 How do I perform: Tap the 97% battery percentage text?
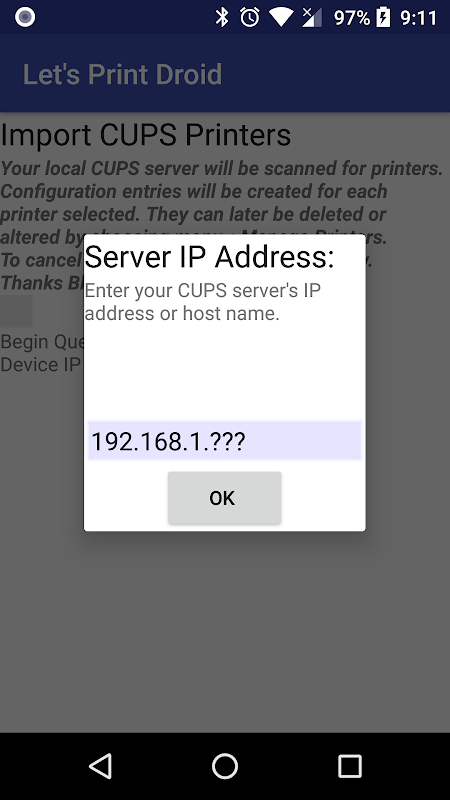[x=352, y=18]
